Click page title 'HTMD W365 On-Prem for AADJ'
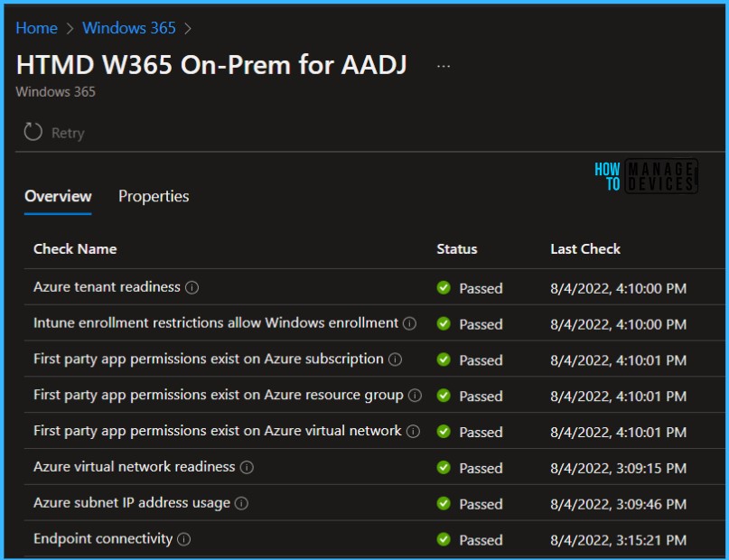This screenshot has width=729, height=560. click(x=211, y=65)
